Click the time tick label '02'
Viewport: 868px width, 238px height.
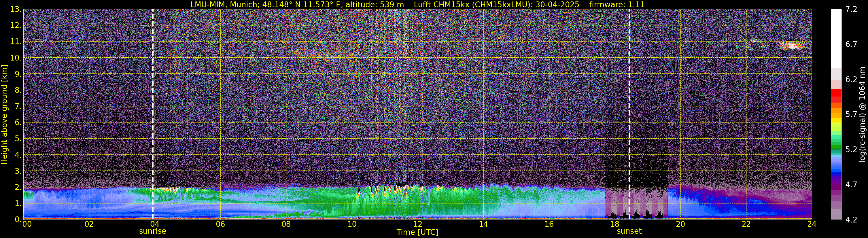click(x=89, y=224)
